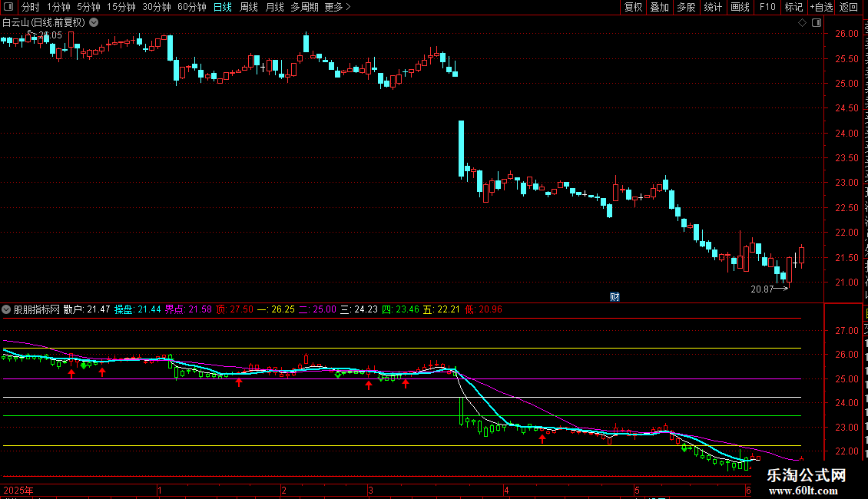Select the 日线 daily chart tab
The height and width of the screenshot is (499, 868).
223,7
